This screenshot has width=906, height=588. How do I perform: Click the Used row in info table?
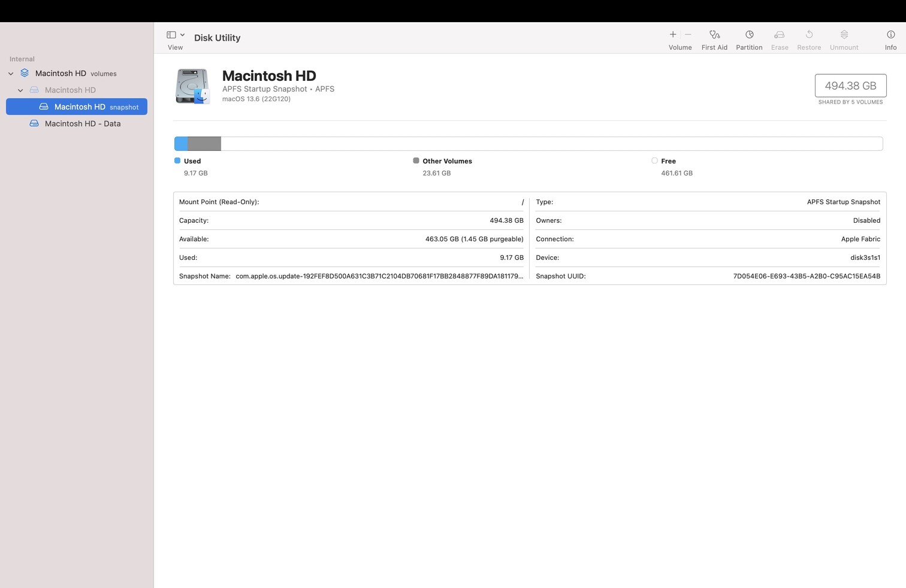click(x=351, y=257)
